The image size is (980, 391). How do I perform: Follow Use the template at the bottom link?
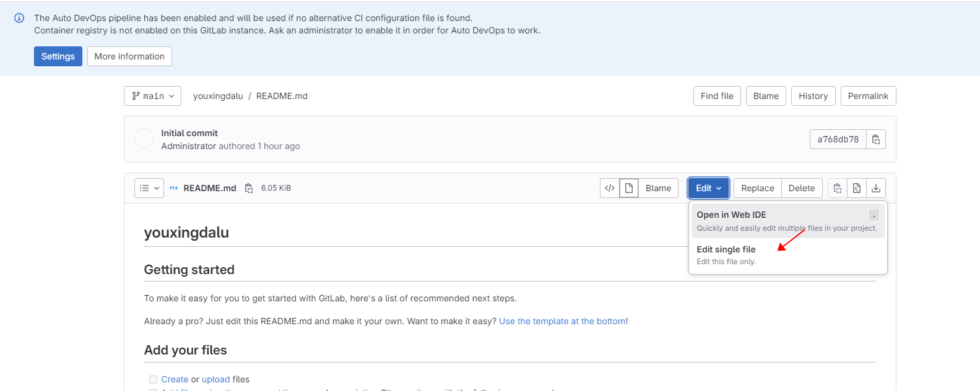coord(562,321)
